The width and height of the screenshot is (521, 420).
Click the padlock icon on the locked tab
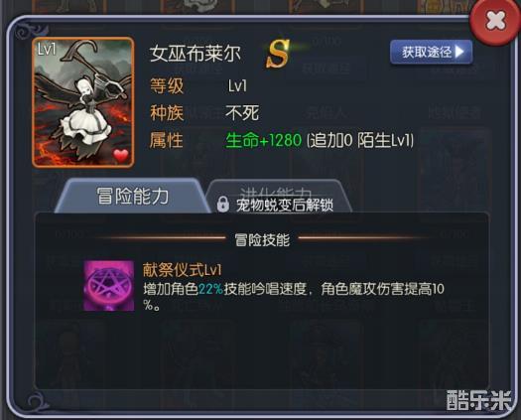(223, 205)
